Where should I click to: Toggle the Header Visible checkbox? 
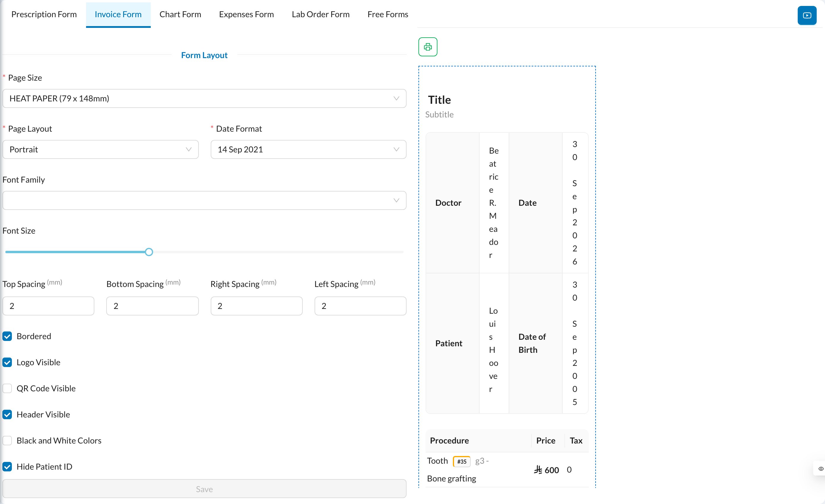coord(7,414)
